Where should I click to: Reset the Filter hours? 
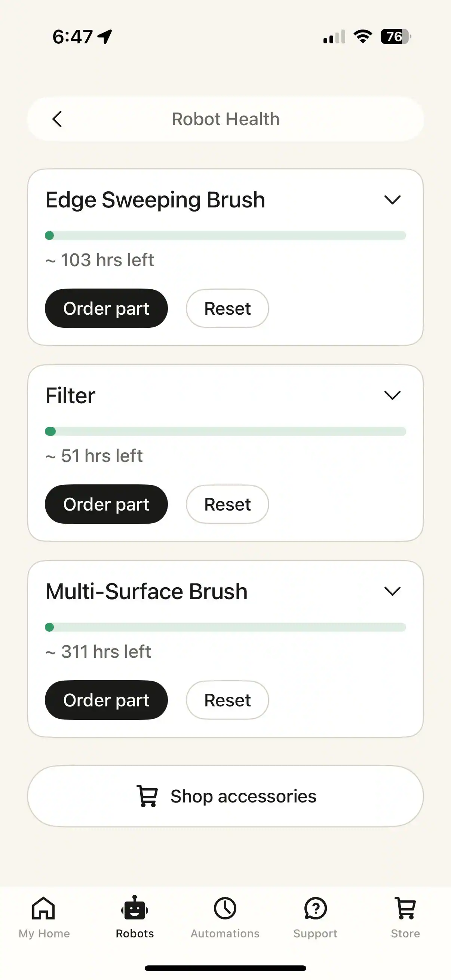[227, 504]
